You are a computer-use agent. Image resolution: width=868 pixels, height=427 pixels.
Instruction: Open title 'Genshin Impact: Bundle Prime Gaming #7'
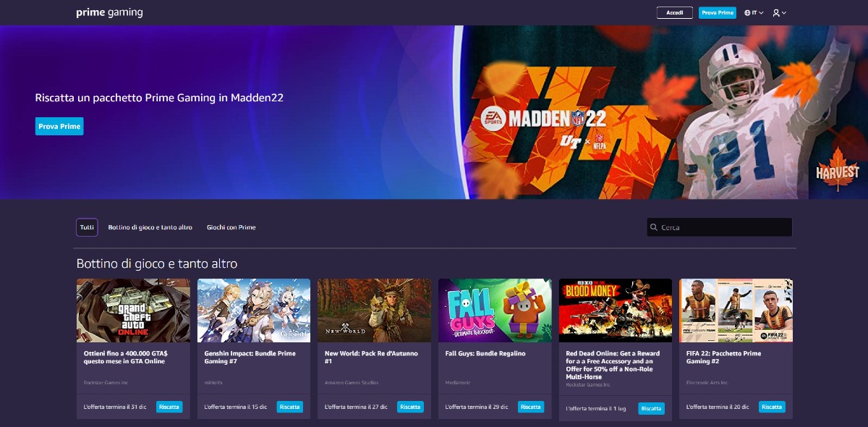coord(250,358)
